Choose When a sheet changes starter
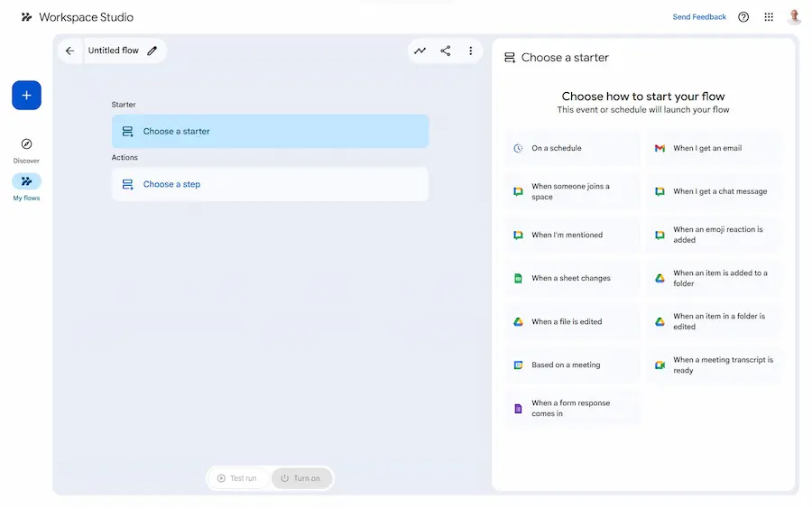 pos(573,278)
